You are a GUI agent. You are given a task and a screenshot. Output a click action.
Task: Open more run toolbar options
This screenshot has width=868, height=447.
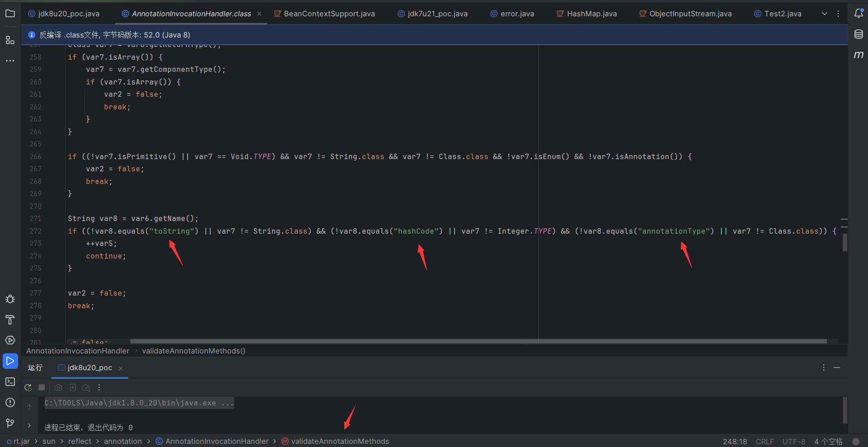tap(99, 387)
